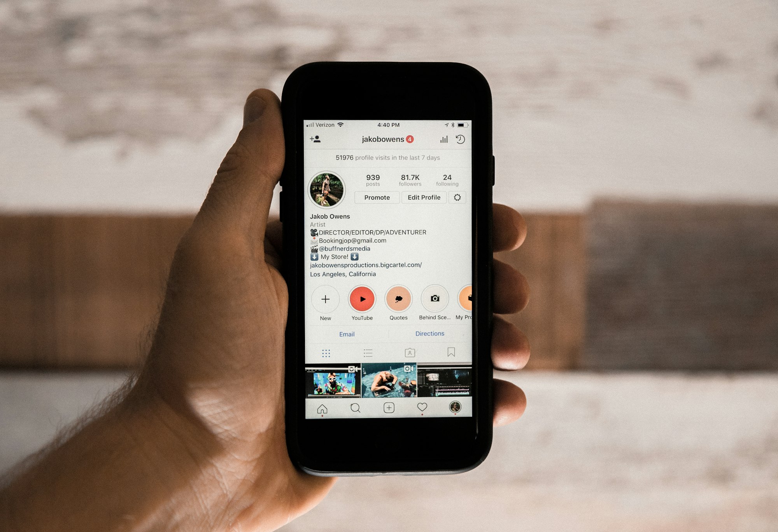This screenshot has width=778, height=532.
Task: Tap the saved posts bookmark icon
Action: [x=450, y=353]
